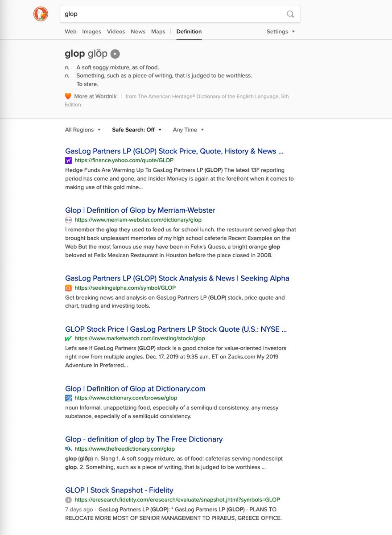Open the thefreedictionary.com/glop URL

125,449
